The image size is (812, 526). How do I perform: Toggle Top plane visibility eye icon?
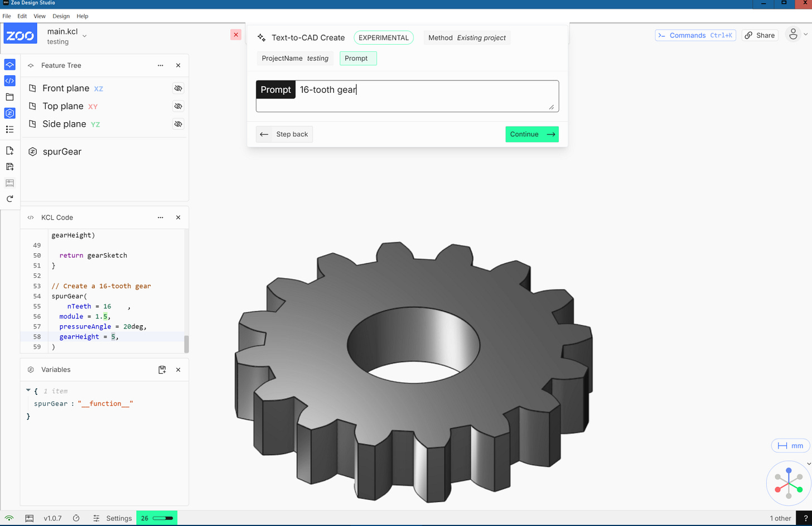178,106
